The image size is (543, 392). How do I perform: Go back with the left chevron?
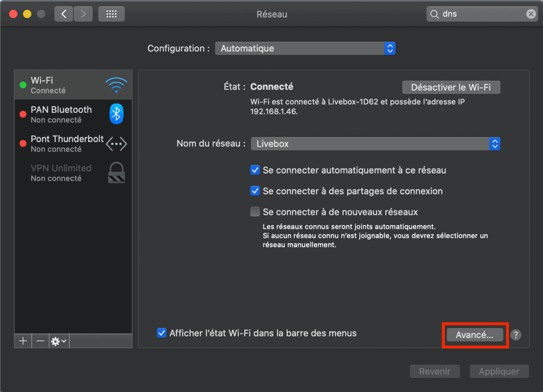(x=64, y=14)
